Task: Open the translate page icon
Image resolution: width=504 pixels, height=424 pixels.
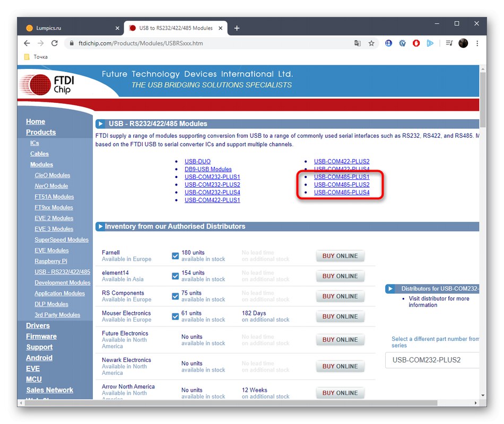Action: [x=358, y=43]
